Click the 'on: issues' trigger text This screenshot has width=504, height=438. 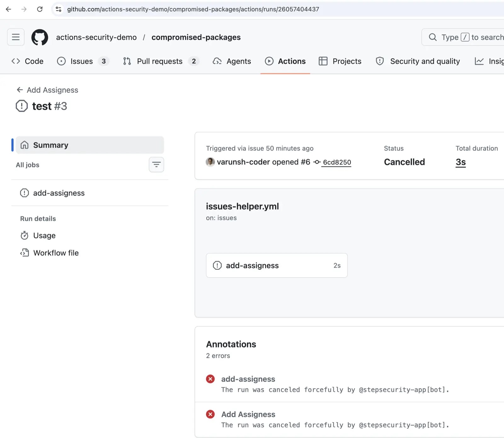[x=221, y=218]
